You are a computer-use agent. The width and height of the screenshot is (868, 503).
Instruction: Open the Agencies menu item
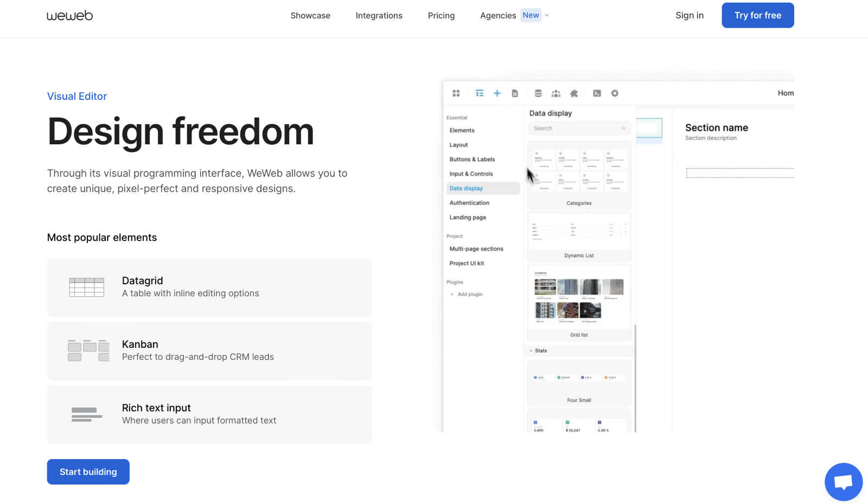pos(498,16)
